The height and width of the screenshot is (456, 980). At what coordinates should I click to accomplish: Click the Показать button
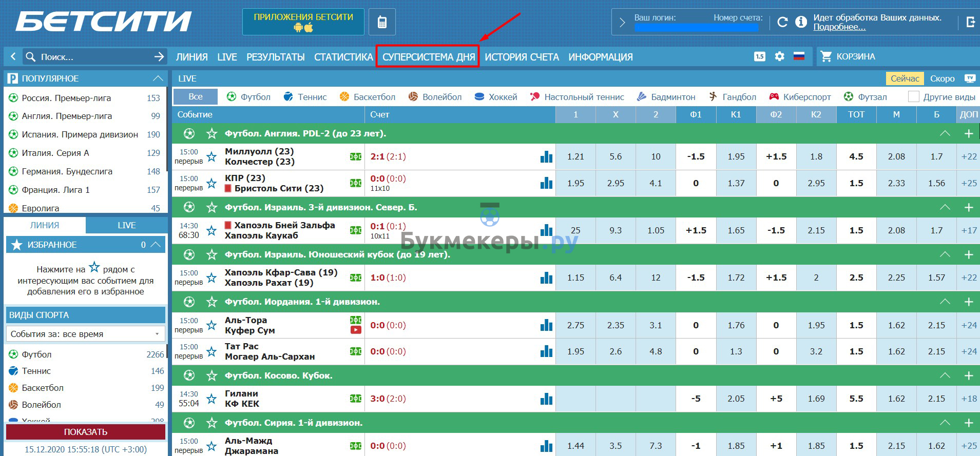(86, 432)
